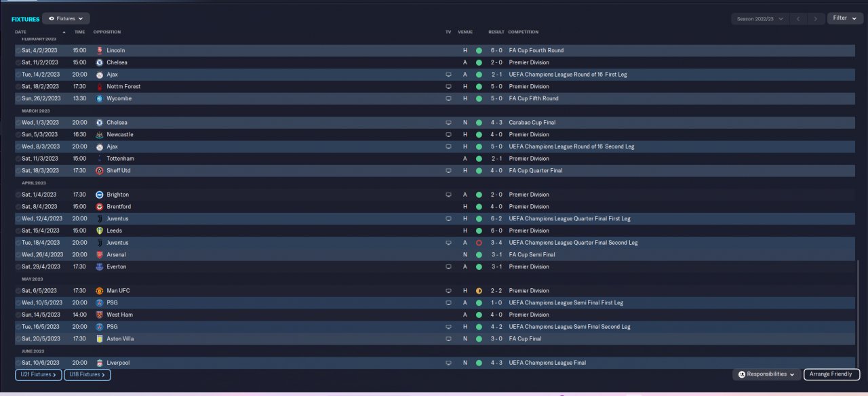Select the row circle for Sat, 1/4/2023
This screenshot has height=396, width=868.
tap(18, 195)
